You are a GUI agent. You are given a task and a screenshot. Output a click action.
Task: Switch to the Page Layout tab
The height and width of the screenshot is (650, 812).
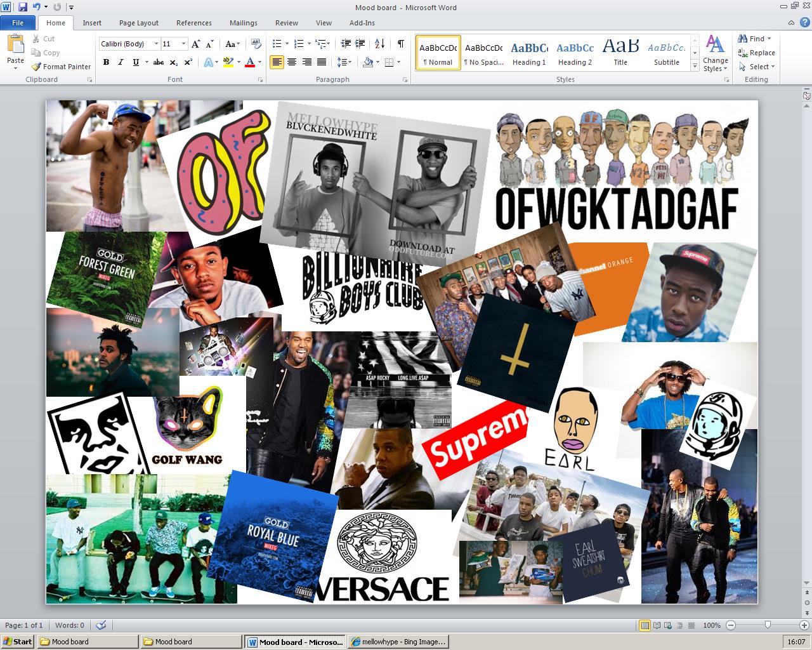pyautogui.click(x=139, y=23)
